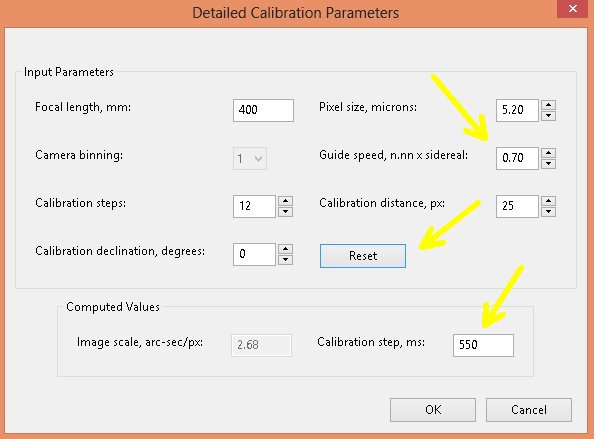Close the Detailed Calibration Parameters window
Image resolution: width=594 pixels, height=439 pixels.
pyautogui.click(x=573, y=9)
